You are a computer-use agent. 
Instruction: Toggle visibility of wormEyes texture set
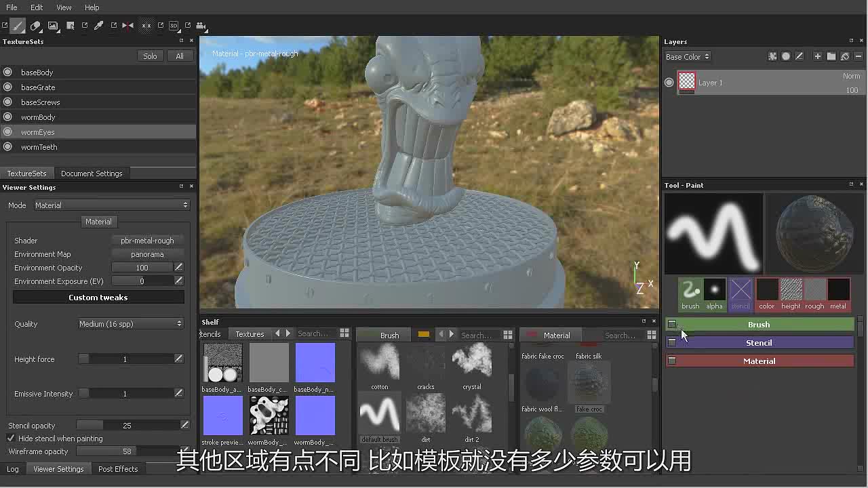pyautogui.click(x=7, y=132)
